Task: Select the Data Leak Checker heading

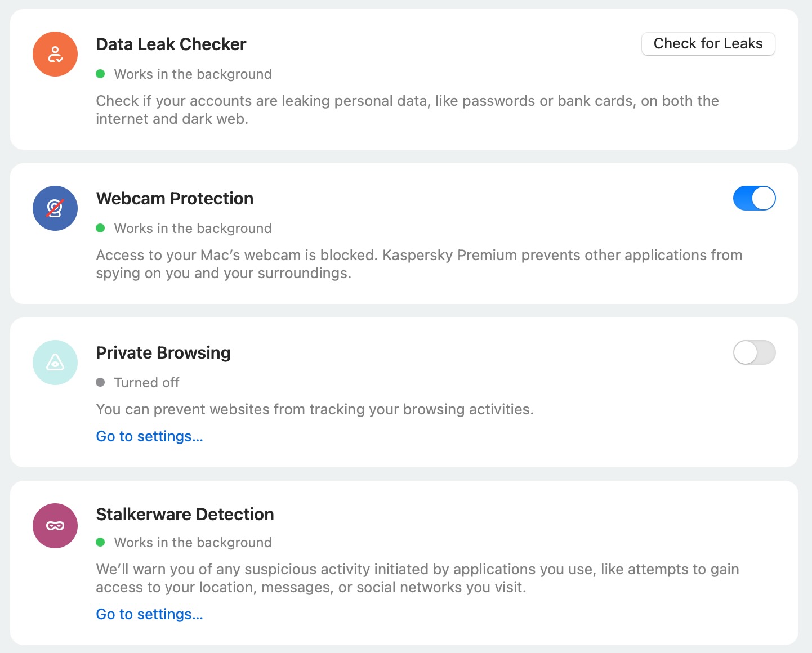Action: 171,44
